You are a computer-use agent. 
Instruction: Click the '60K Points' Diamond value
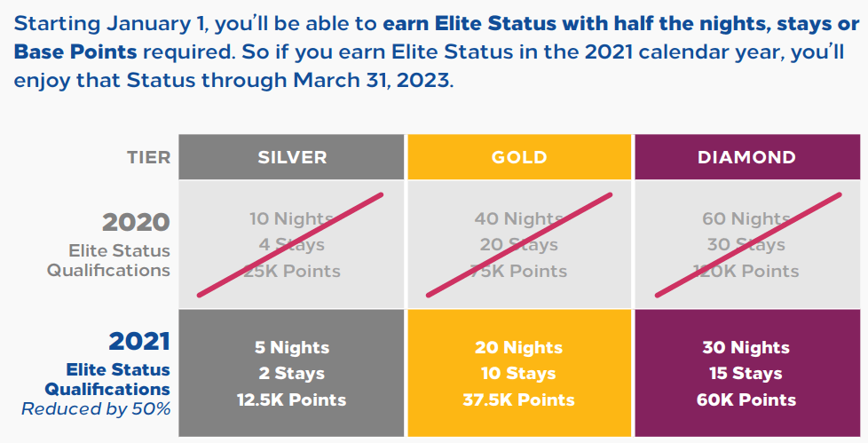pyautogui.click(x=746, y=399)
